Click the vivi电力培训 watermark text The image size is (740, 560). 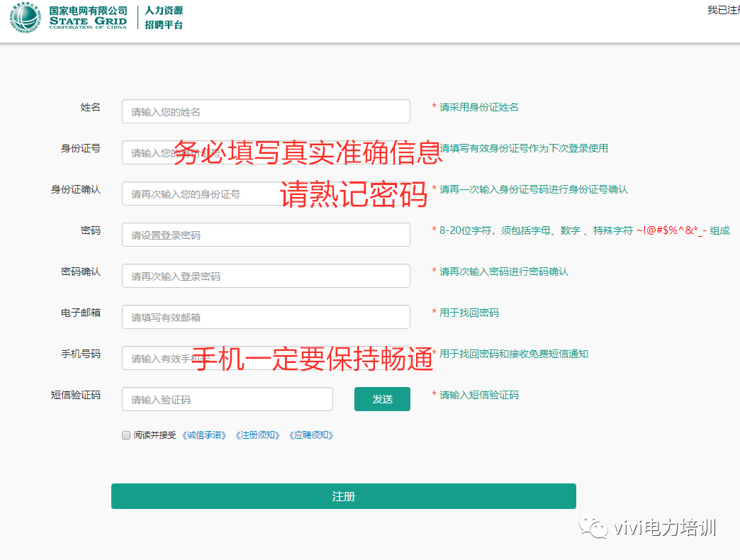pos(665,528)
